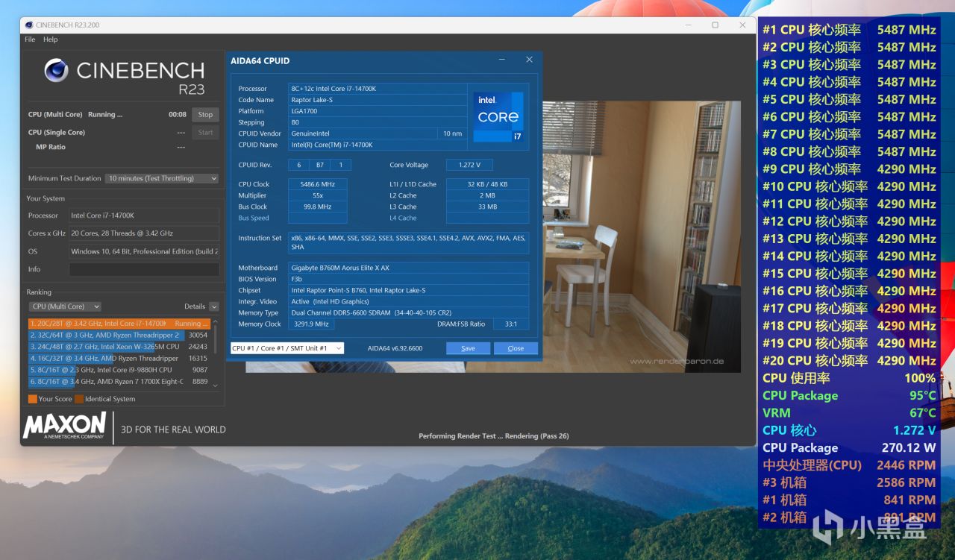Click the "32 KB / 48 KB" L1 cache value
Viewport: 955px width, 560px height.
pyautogui.click(x=488, y=184)
